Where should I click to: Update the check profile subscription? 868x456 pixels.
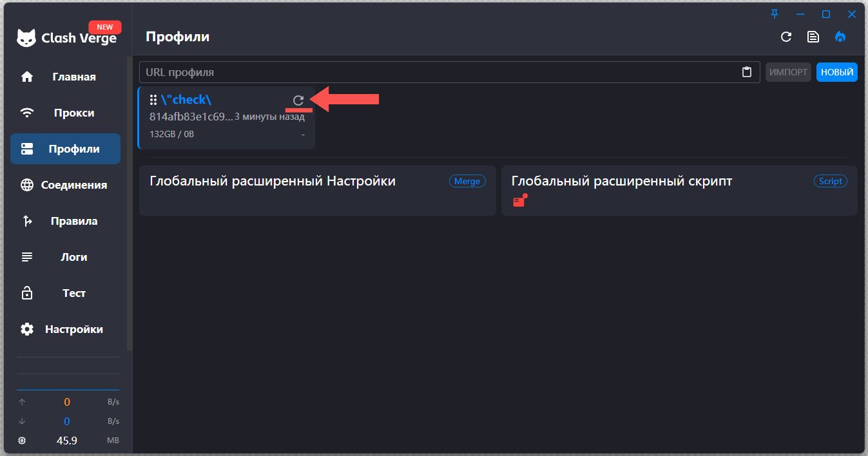pyautogui.click(x=298, y=100)
